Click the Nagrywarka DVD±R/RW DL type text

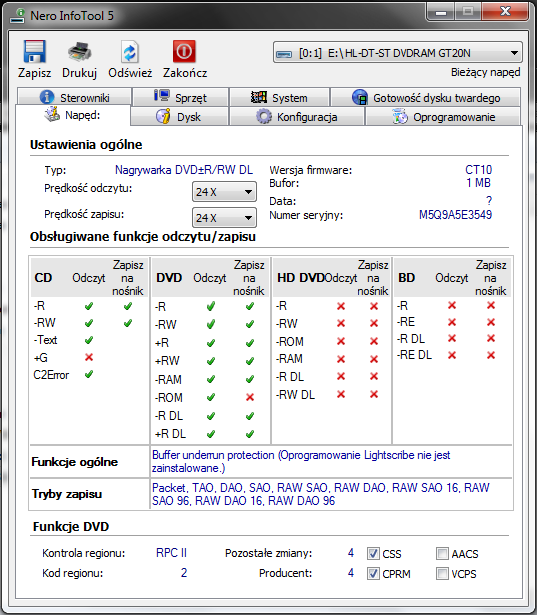(x=184, y=170)
